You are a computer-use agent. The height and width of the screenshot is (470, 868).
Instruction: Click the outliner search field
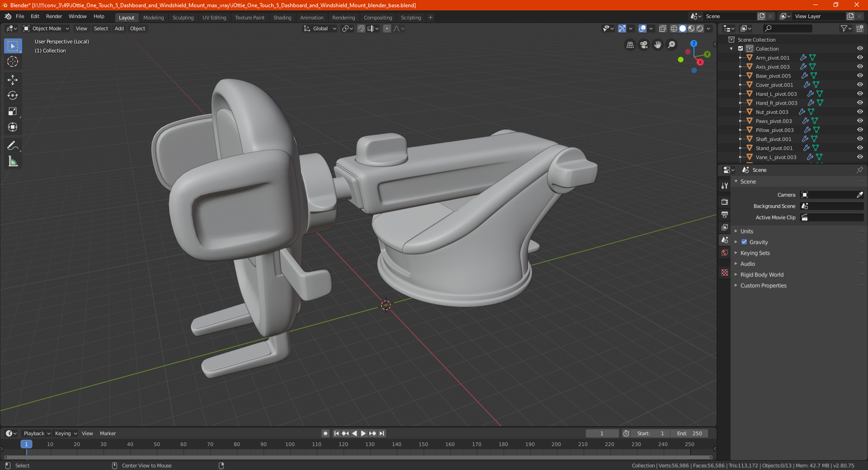click(787, 28)
